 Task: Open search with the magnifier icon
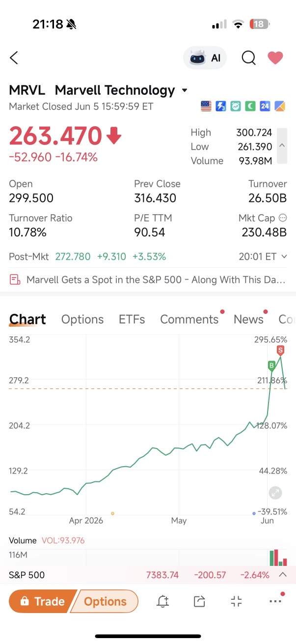(249, 58)
